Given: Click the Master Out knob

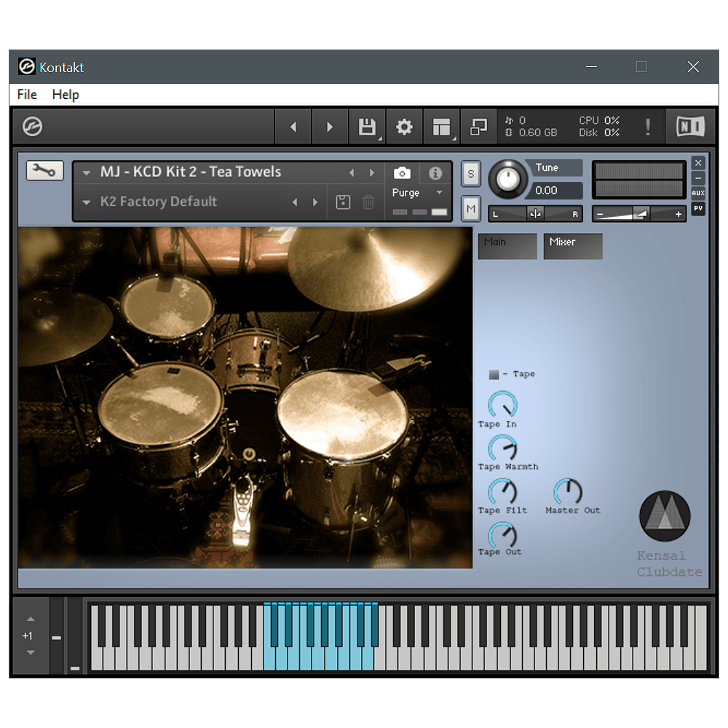Looking at the screenshot, I should 568,492.
